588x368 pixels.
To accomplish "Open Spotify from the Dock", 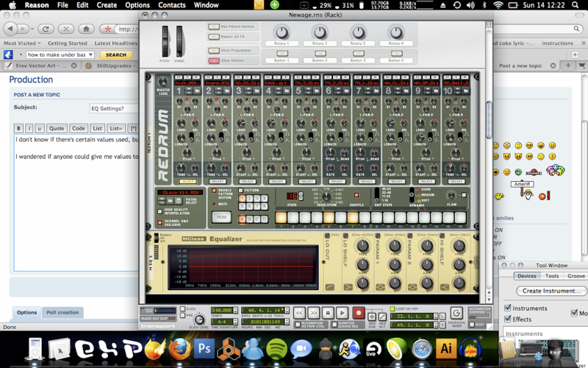I will click(x=276, y=349).
